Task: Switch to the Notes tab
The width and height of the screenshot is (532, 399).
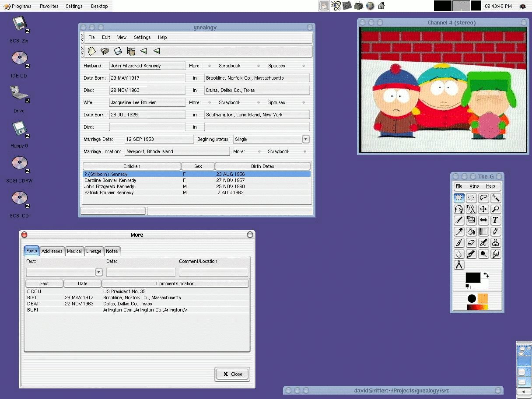Action: [x=112, y=251]
